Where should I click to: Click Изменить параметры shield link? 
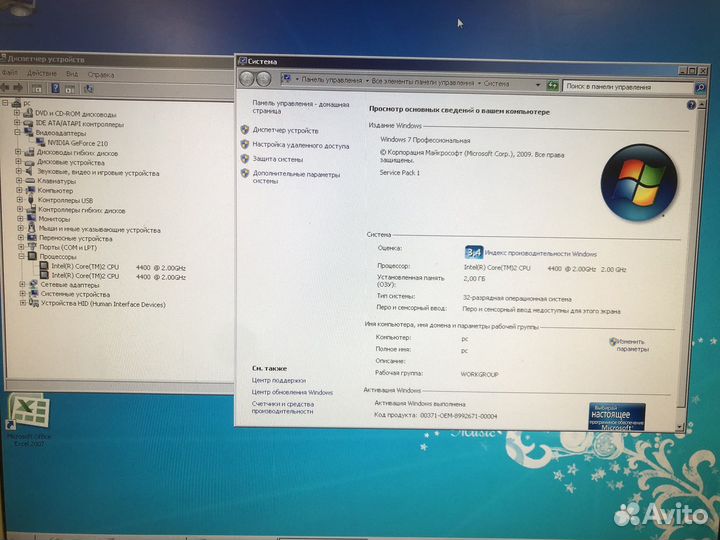632,345
